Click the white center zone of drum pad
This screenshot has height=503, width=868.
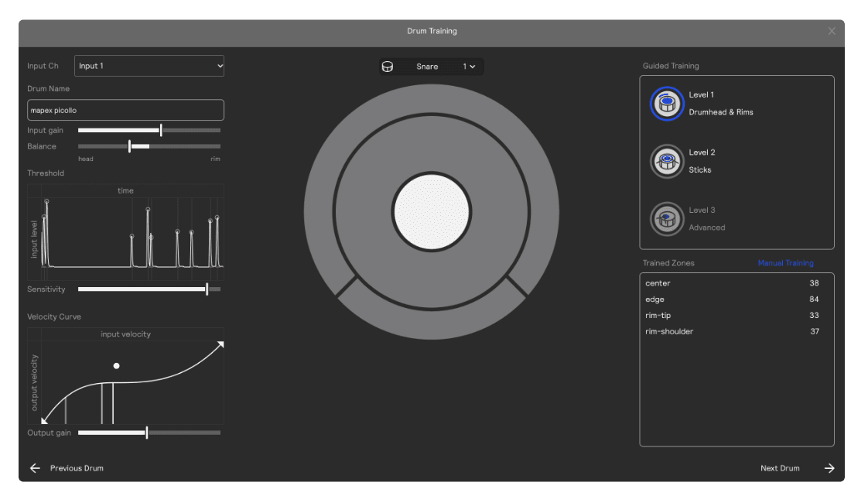point(431,211)
